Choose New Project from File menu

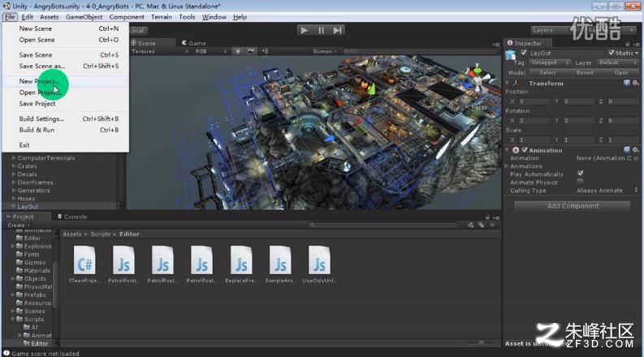pos(66,81)
